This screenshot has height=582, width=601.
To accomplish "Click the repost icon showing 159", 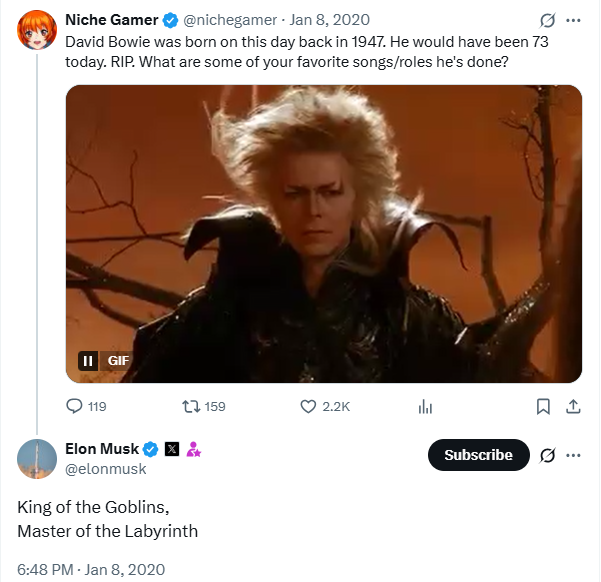I will (189, 406).
